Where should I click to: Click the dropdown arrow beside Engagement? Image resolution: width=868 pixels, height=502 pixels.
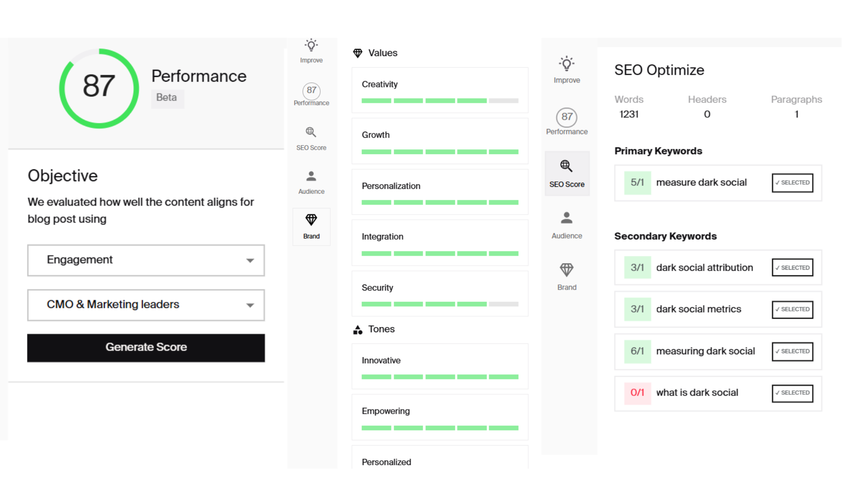(250, 261)
